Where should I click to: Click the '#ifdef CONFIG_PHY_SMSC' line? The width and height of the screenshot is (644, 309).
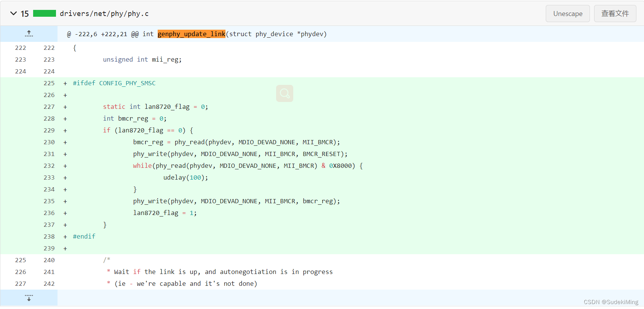[x=114, y=83]
